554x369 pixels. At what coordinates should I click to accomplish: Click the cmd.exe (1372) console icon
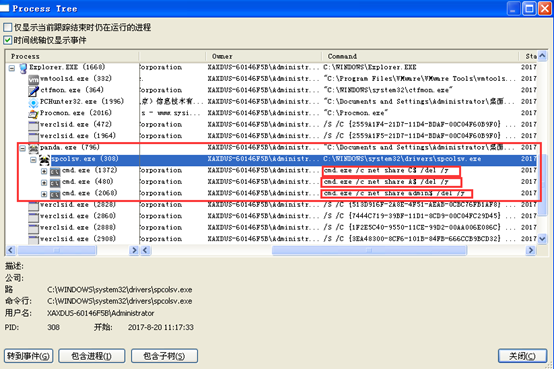[55, 171]
